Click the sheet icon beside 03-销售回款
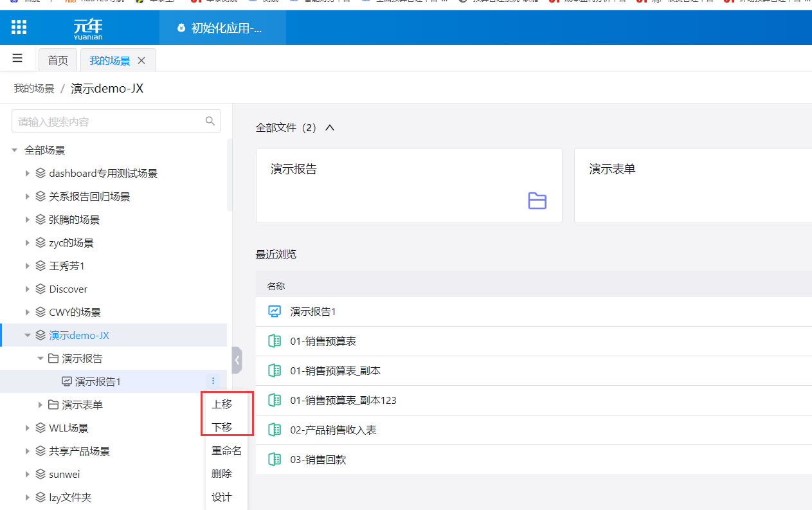The height and width of the screenshot is (510, 812). click(275, 460)
